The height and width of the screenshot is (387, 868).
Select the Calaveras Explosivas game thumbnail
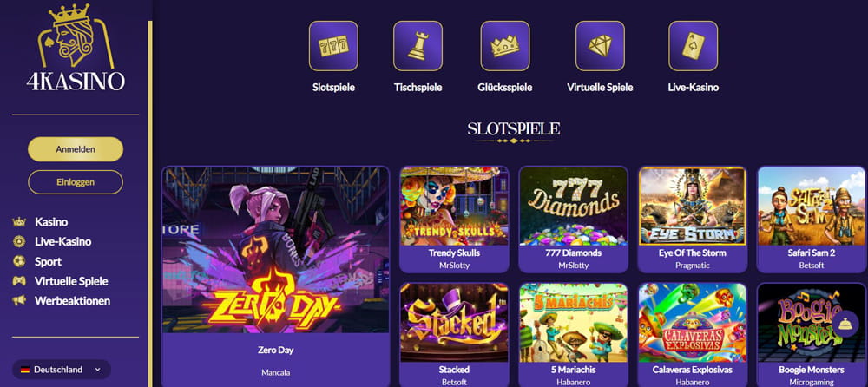click(693, 323)
